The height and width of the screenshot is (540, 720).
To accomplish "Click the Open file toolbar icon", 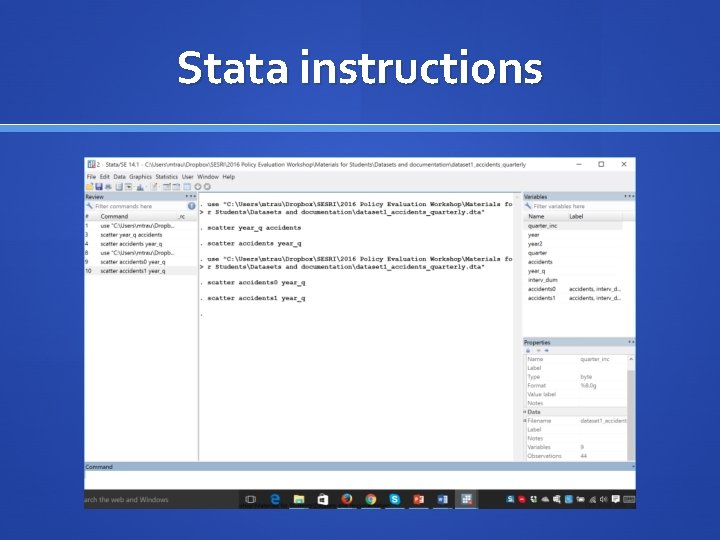I will [90, 186].
